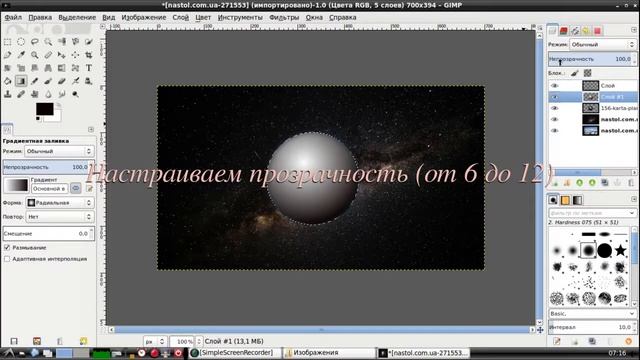This screenshot has height=360, width=640.
Task: Adjust the brush 'Интервал' spacing slider
Action: 592,327
